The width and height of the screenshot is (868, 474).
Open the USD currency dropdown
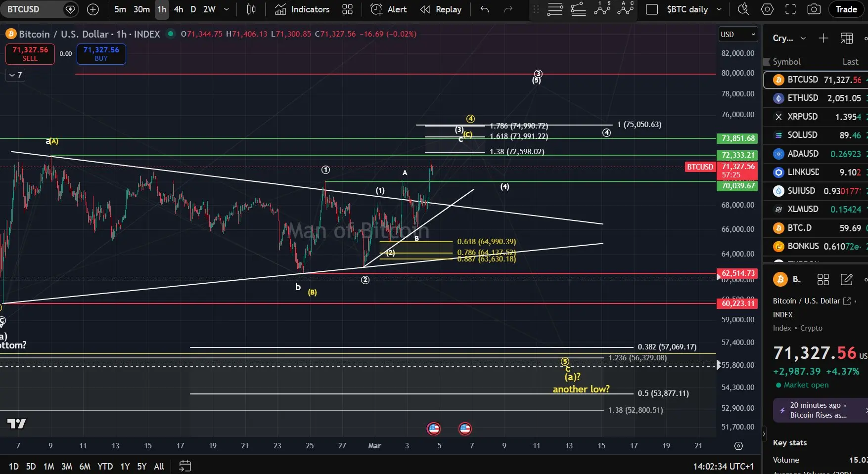[x=738, y=34]
